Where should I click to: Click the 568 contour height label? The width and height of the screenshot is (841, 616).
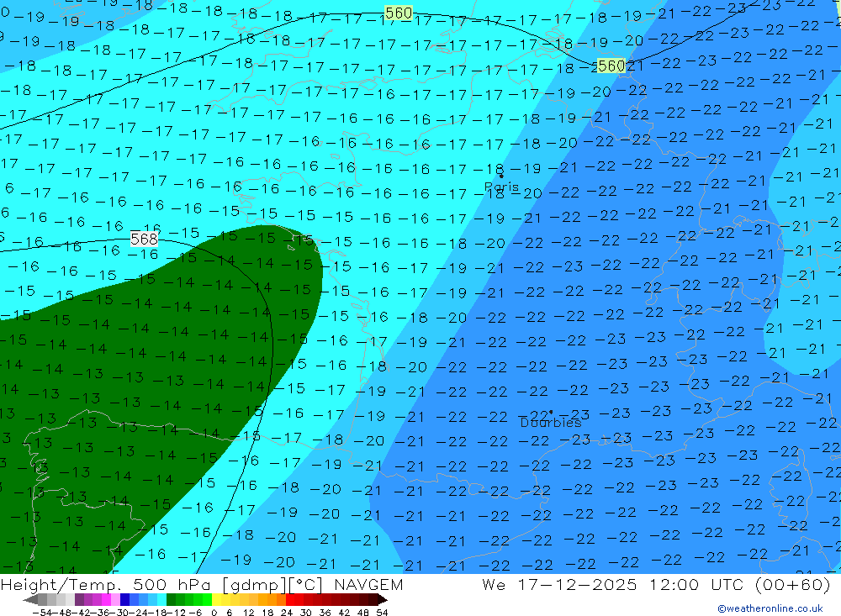(145, 239)
